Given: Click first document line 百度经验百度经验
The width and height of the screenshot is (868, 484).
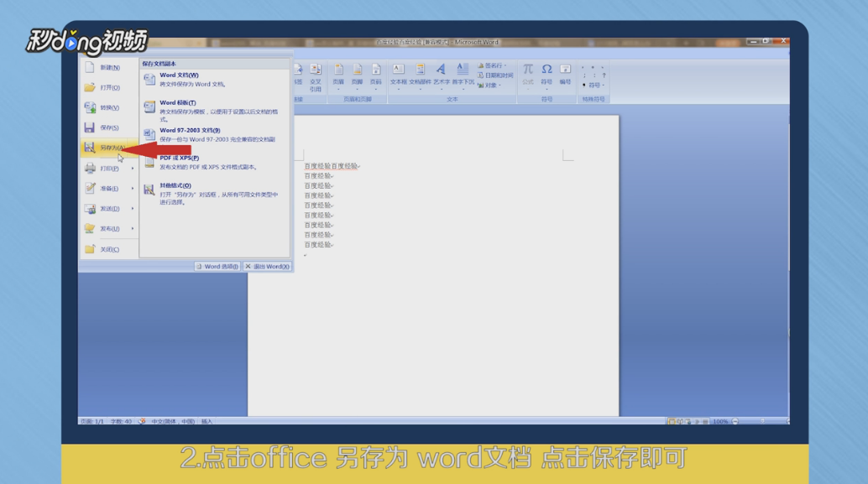Looking at the screenshot, I should [331, 166].
